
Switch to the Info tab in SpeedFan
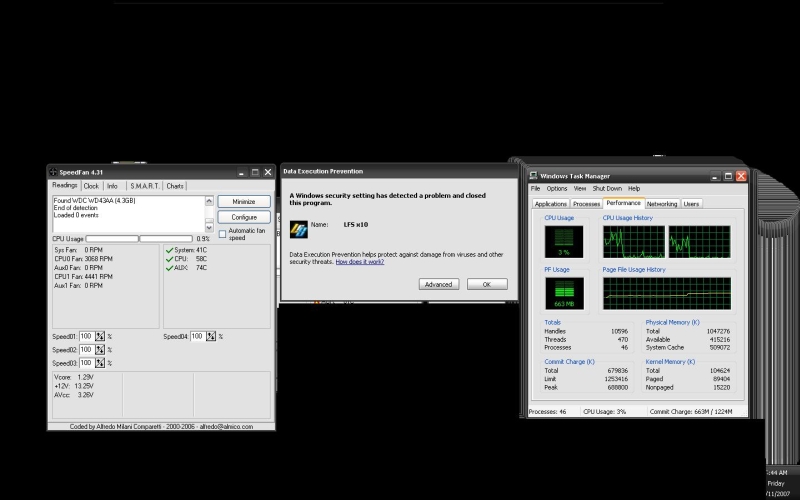[x=113, y=186]
